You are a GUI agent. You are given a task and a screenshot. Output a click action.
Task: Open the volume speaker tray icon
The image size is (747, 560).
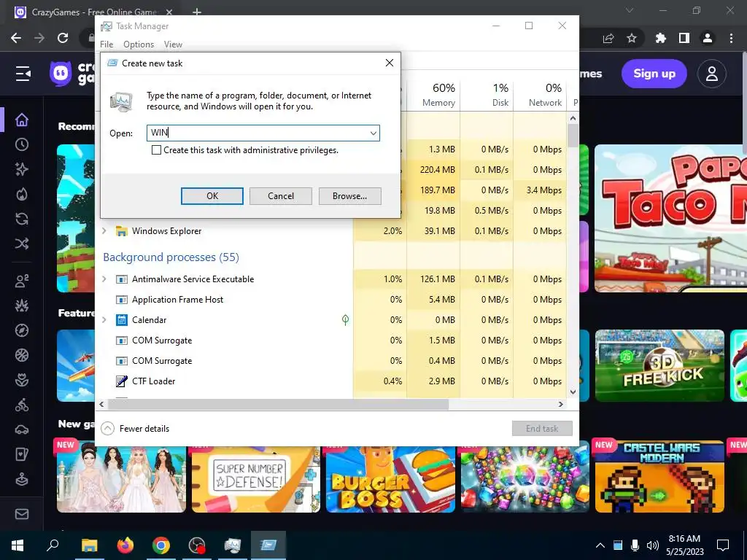[652, 545]
